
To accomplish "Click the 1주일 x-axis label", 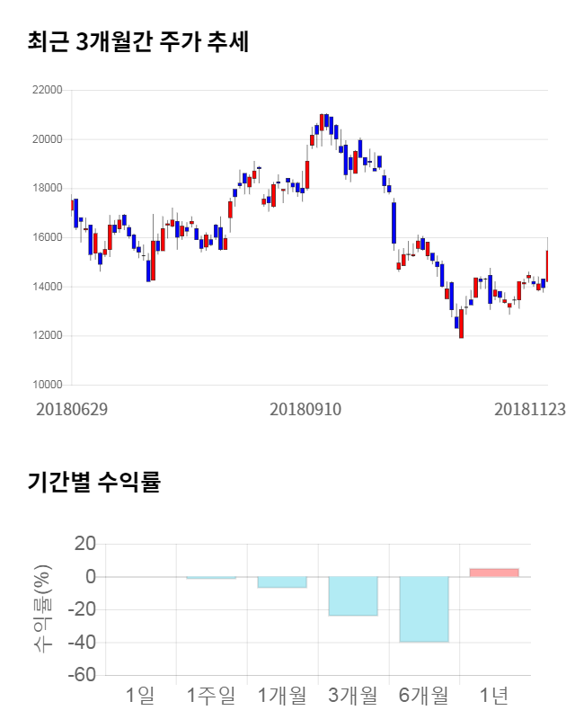I will [210, 695].
